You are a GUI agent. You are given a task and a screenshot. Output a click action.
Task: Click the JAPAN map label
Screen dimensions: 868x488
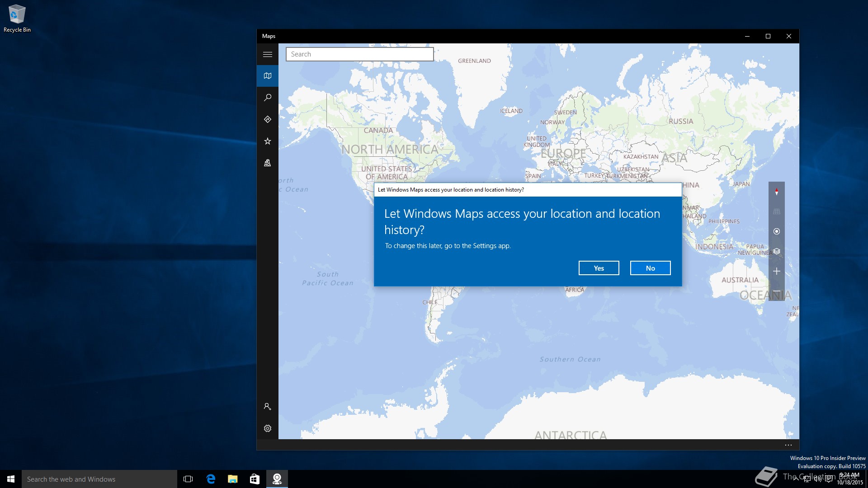(x=741, y=184)
